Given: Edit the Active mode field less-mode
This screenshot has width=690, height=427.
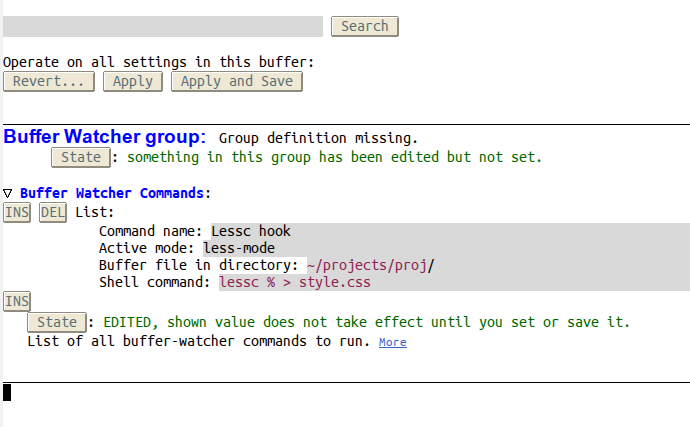Looking at the screenshot, I should (446, 248).
